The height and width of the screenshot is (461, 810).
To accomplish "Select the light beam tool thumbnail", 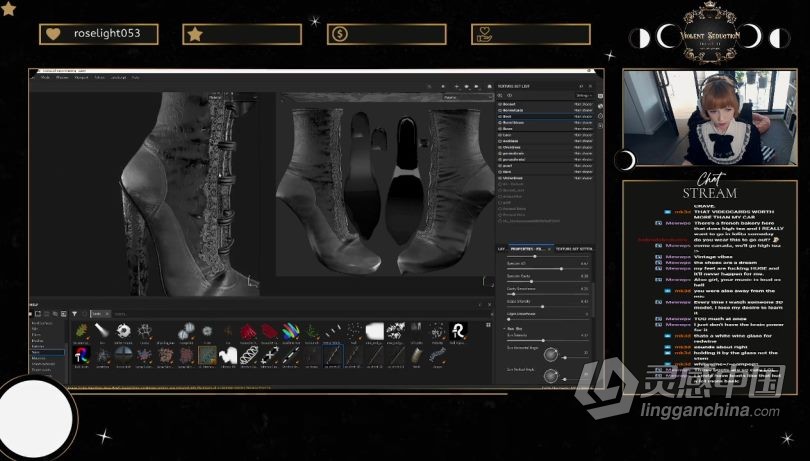I will (x=102, y=330).
